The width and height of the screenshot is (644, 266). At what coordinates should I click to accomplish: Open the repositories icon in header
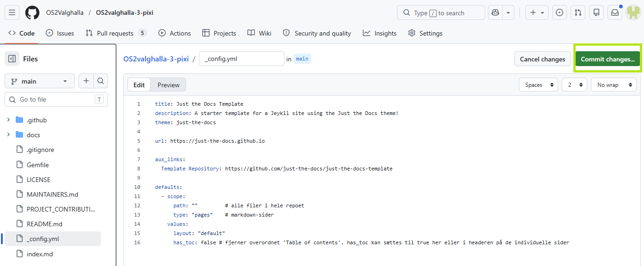click(x=596, y=12)
